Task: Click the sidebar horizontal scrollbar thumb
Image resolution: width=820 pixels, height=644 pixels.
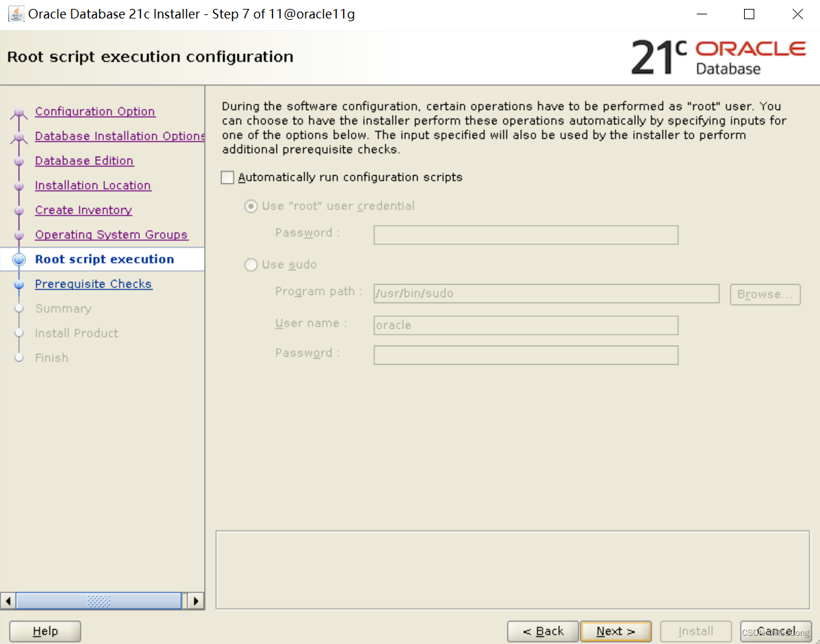Action: 99,601
